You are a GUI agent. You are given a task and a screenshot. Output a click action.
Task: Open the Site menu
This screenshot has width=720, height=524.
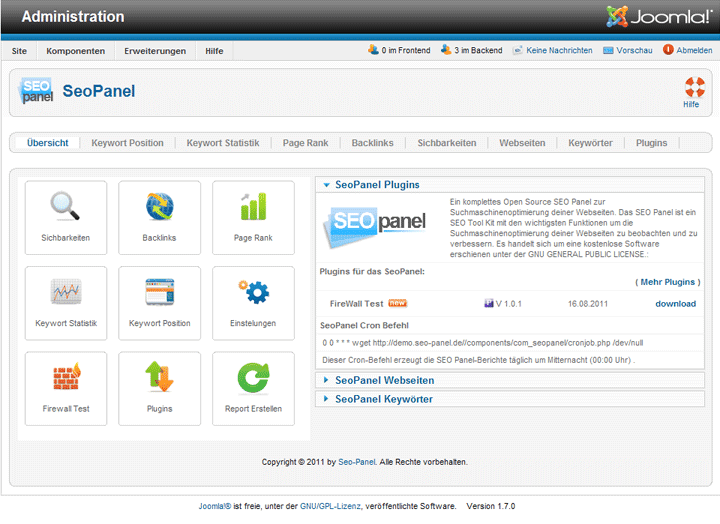(x=19, y=51)
